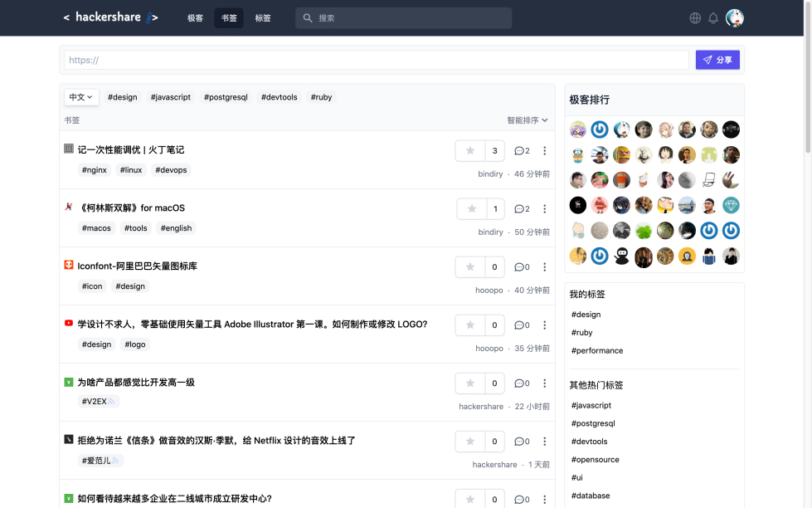The width and height of the screenshot is (812, 508).
Task: Click the 分享 share button
Action: pyautogui.click(x=717, y=60)
